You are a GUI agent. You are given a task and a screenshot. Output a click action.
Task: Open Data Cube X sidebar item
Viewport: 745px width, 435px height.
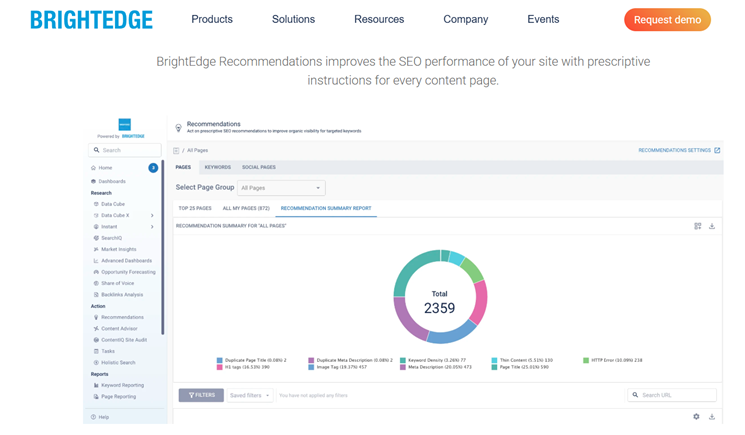pyautogui.click(x=115, y=216)
